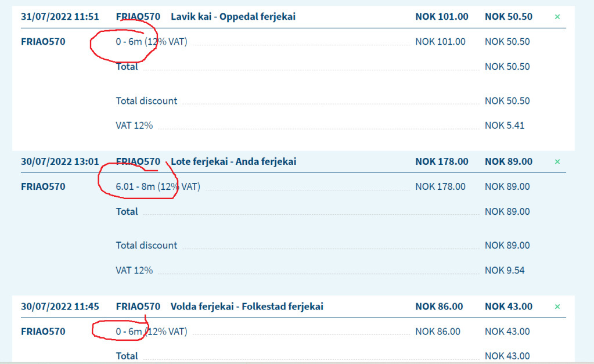Screen dimensions: 594x364
Task: Click the bold NOK 178.00 header price
Action: tap(441, 161)
